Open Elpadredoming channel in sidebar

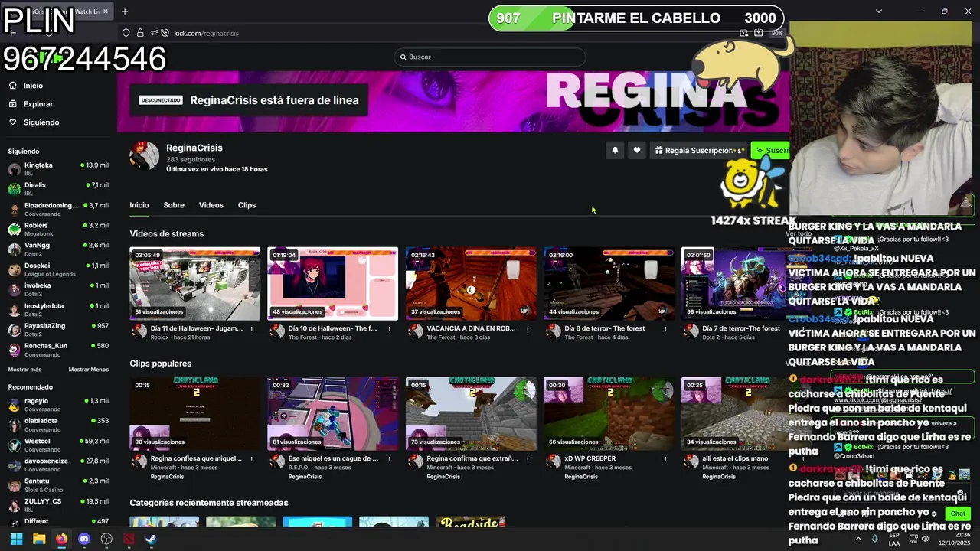click(58, 209)
